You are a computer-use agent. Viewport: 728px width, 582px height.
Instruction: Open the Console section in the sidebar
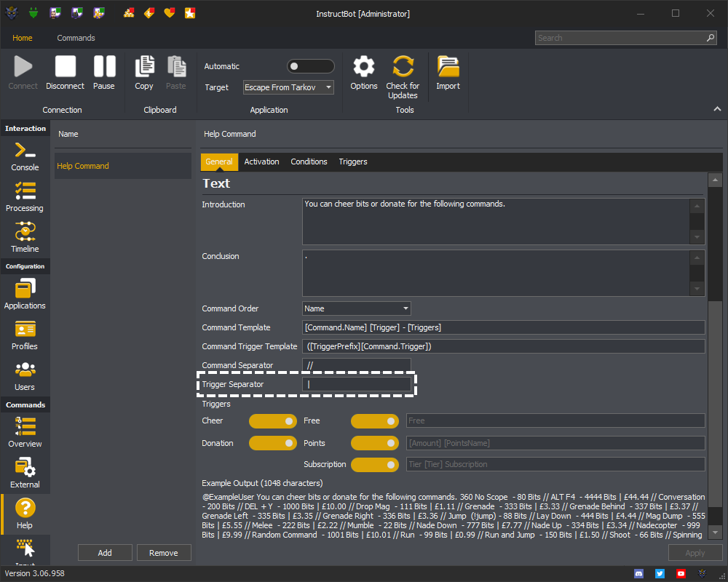pyautogui.click(x=25, y=157)
